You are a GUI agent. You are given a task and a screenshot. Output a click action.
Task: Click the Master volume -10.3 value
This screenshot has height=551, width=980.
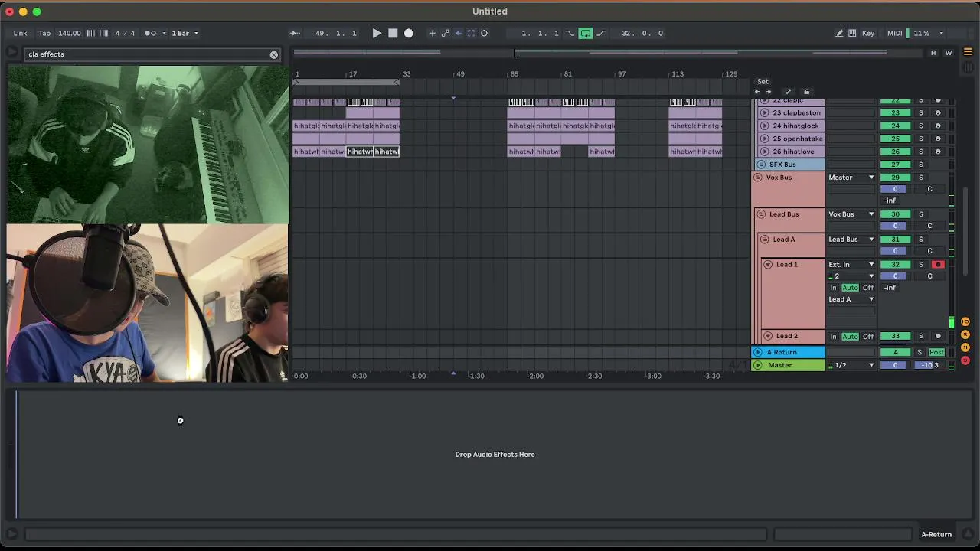point(930,365)
